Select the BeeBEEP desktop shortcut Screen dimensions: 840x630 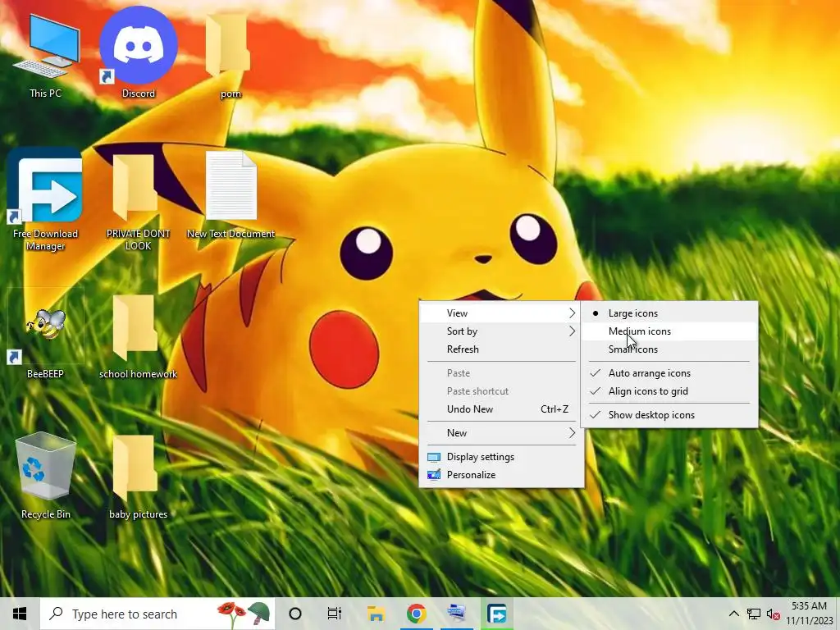click(46, 335)
